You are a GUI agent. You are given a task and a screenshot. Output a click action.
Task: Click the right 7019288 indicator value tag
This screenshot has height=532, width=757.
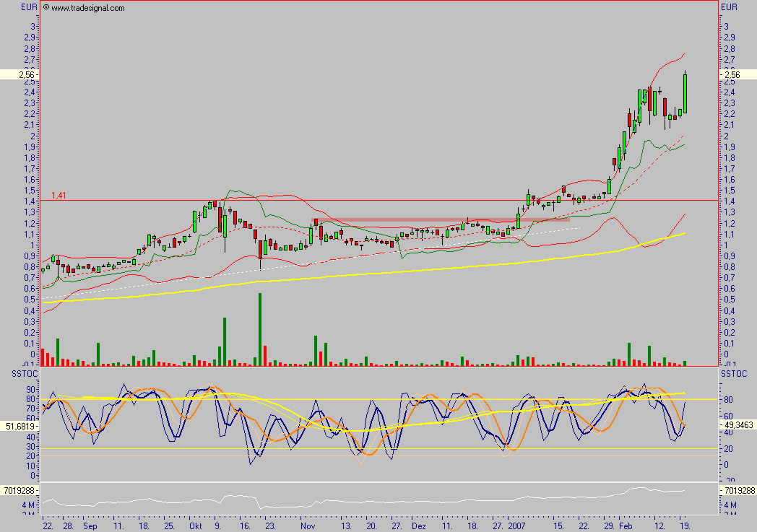738,490
